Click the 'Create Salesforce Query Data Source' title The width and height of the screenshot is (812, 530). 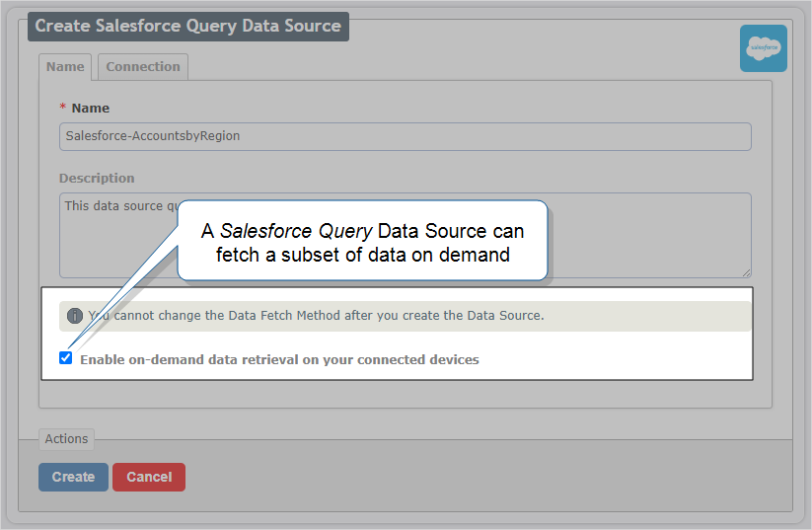[187, 26]
